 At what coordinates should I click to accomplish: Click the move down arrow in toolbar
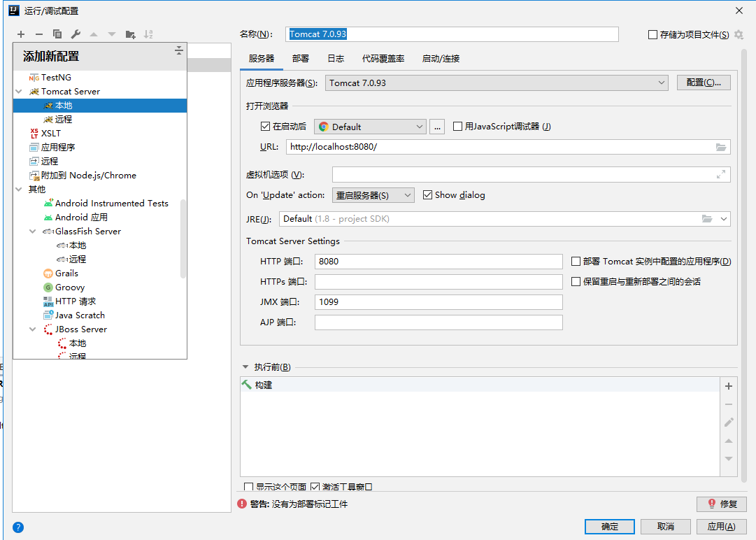tap(112, 34)
